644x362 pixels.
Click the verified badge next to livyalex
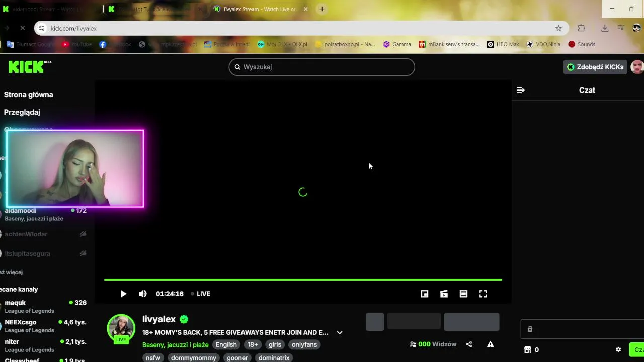pos(184,319)
